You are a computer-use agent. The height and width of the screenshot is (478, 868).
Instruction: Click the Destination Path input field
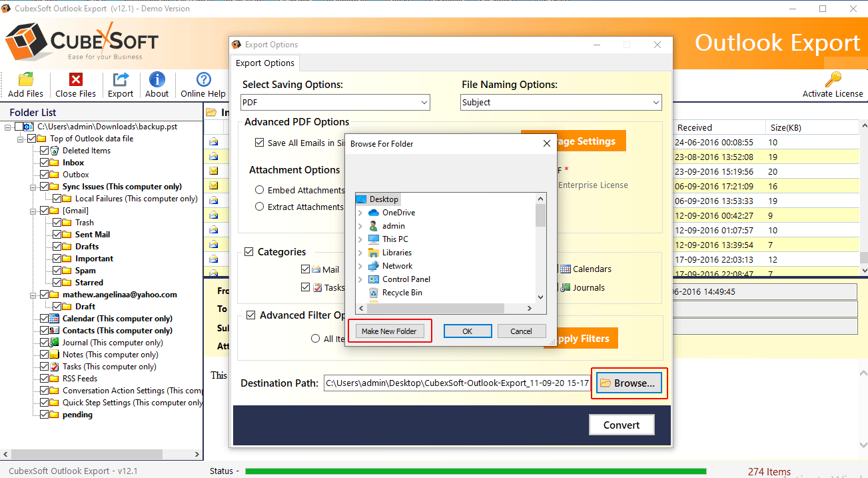point(457,383)
